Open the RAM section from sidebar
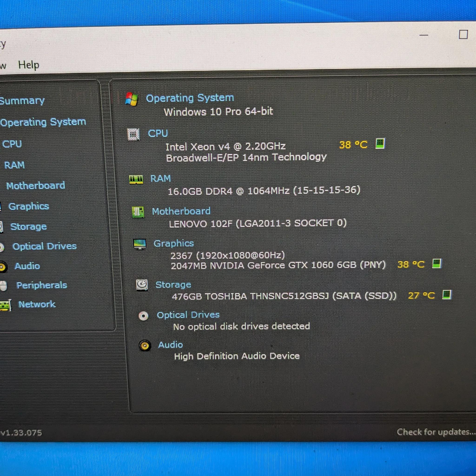This screenshot has width=476, height=476. tap(15, 165)
